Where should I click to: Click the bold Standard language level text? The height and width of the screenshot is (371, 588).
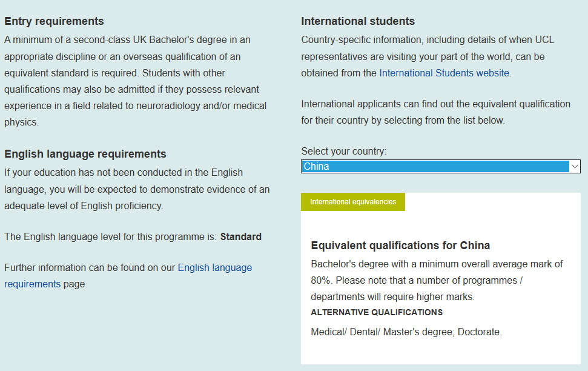click(x=240, y=236)
